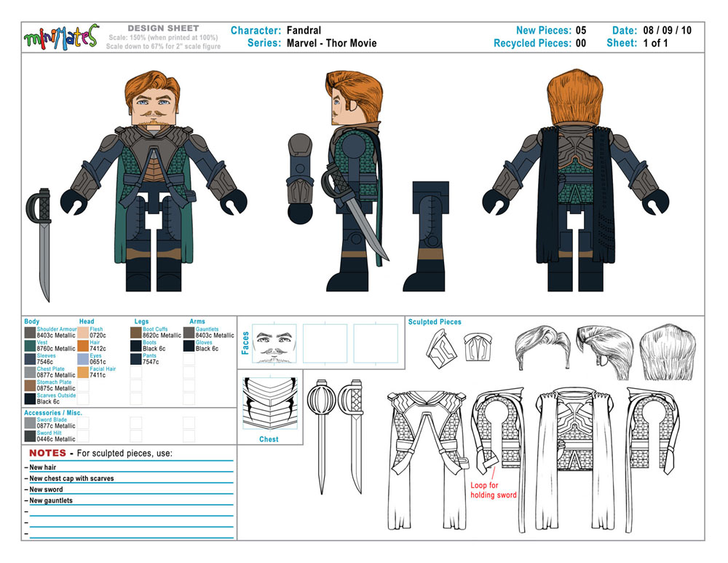Click the New Pieces value '05'

pyautogui.click(x=581, y=30)
